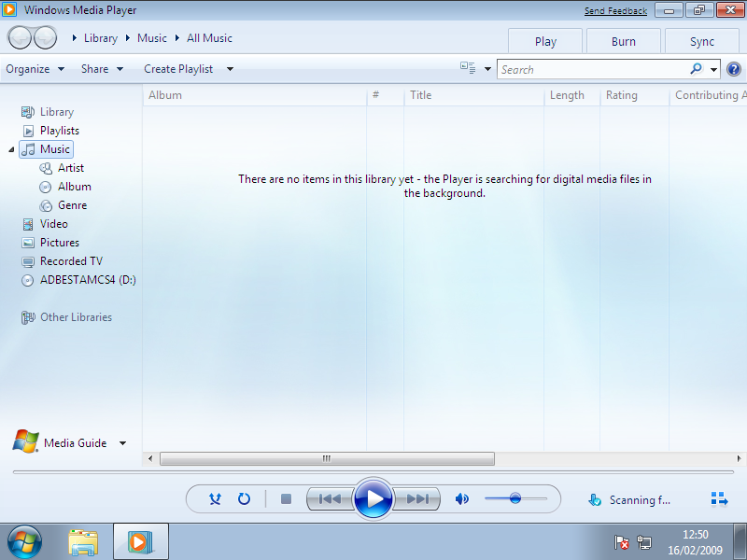Sort by the # column header
The width and height of the screenshot is (747, 560).
(386, 95)
